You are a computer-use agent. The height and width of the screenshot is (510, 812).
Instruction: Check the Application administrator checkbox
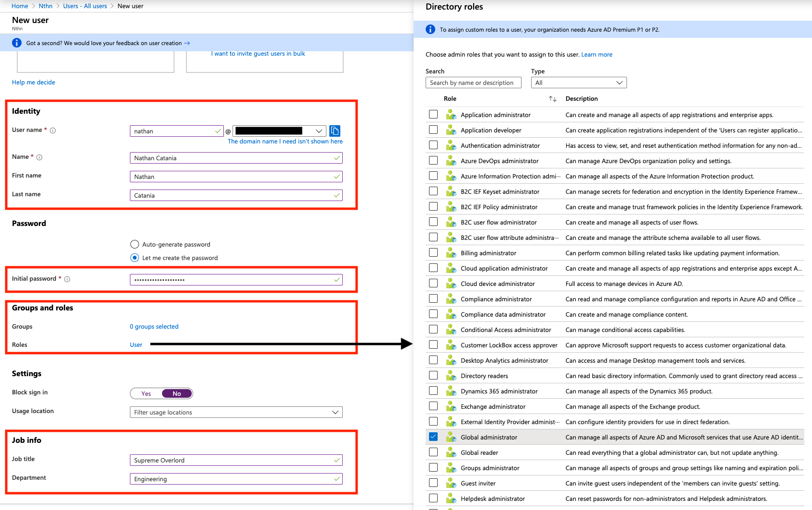[433, 114]
